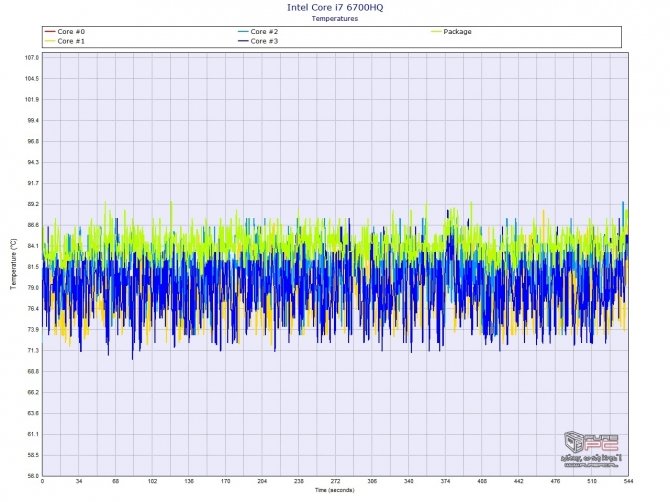
Task: Select the Core #1 legend entry
Action: [x=65, y=41]
